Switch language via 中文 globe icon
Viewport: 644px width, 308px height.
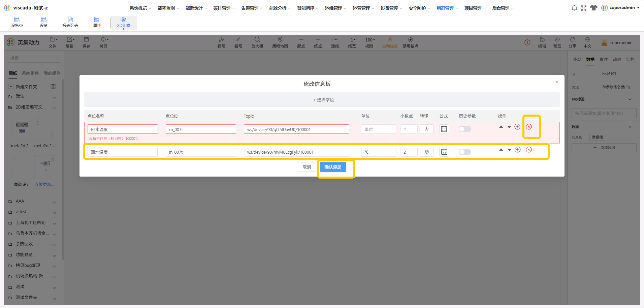(x=587, y=42)
